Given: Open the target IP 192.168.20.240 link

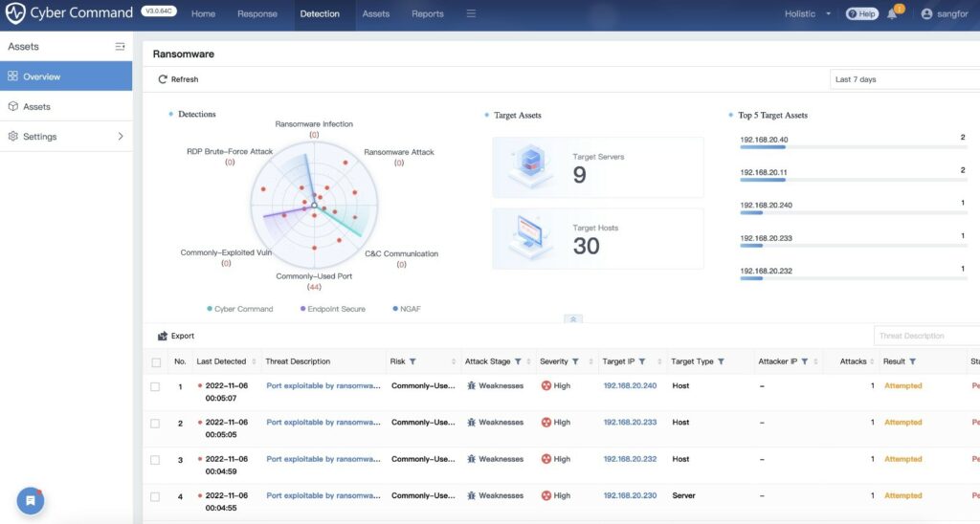Looking at the screenshot, I should coord(630,386).
